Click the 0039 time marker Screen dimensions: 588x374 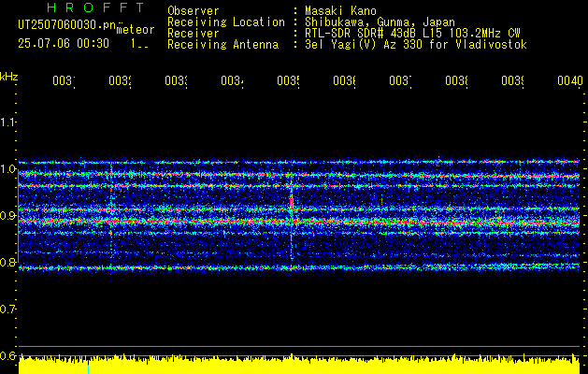click(512, 80)
